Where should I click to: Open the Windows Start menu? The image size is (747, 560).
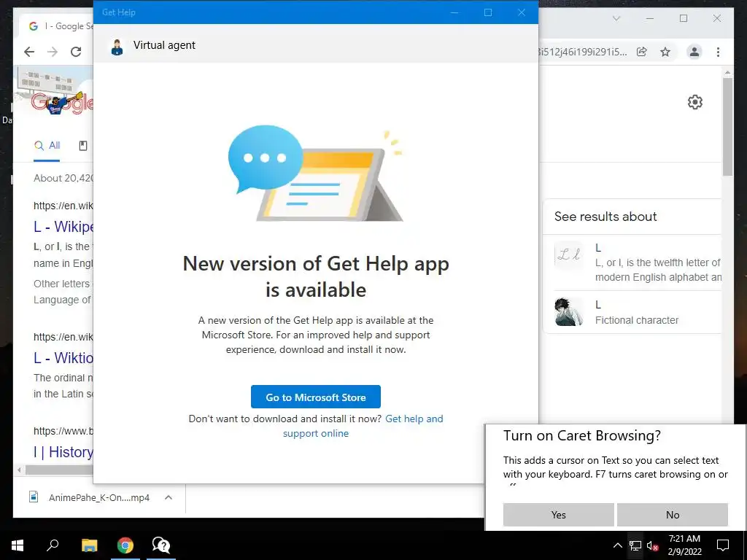18,545
